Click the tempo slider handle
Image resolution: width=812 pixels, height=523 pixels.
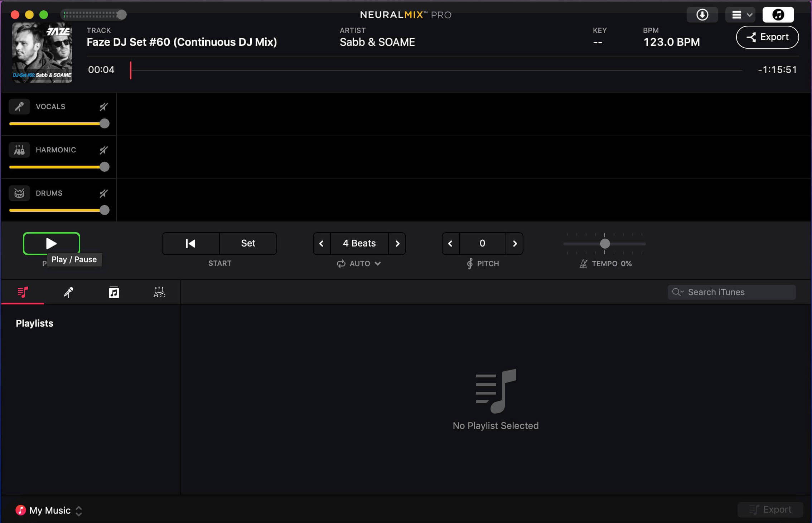point(605,244)
